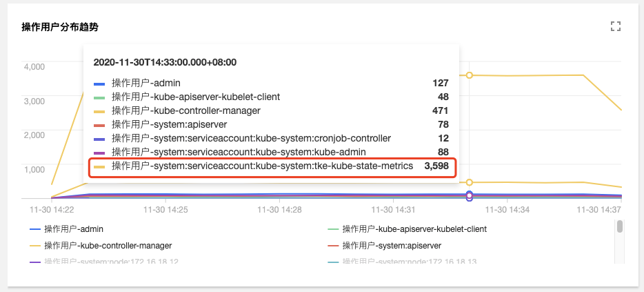The height and width of the screenshot is (292, 644).
Task: Toggle the 操作用户-kube-controller-manager legend entry
Action: coord(101,246)
